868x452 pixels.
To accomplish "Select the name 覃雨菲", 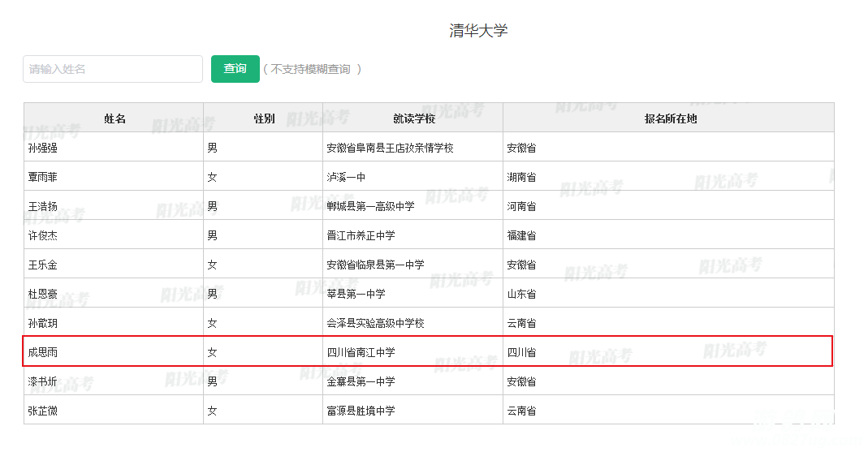I will (x=42, y=177).
